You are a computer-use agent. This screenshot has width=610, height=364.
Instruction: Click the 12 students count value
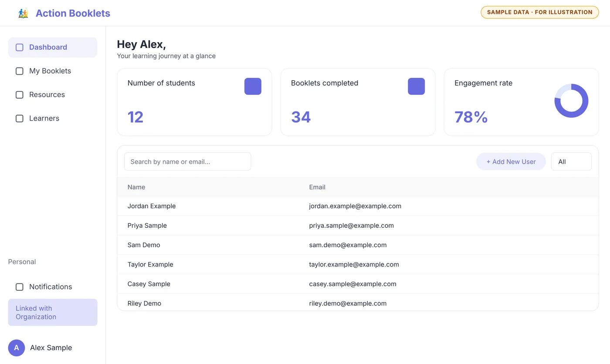coord(136,117)
